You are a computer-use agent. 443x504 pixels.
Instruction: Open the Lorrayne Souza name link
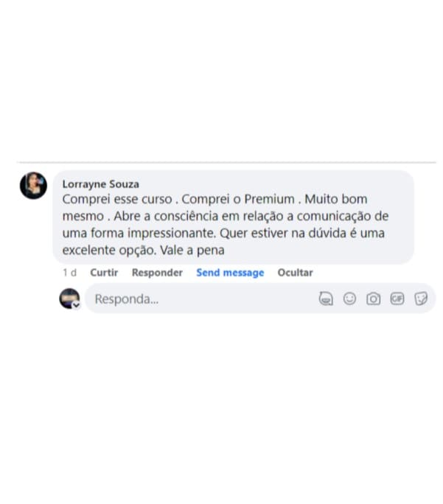pos(101,184)
